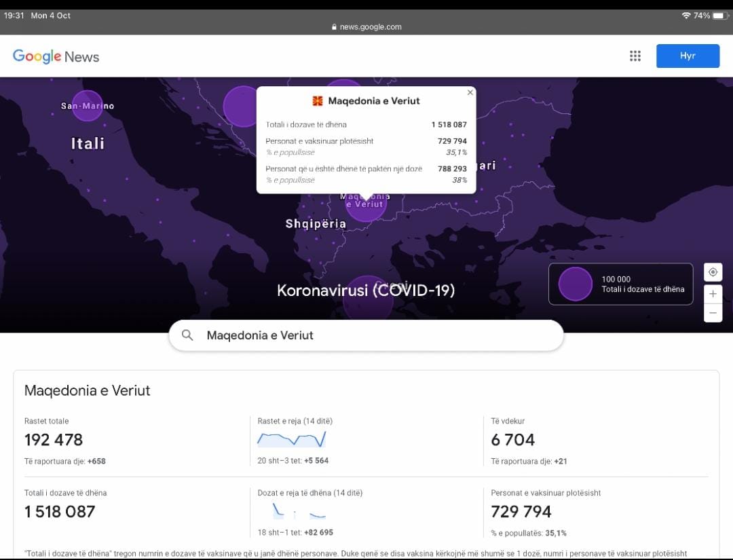Select the San-Marino bubble on map

point(87,106)
